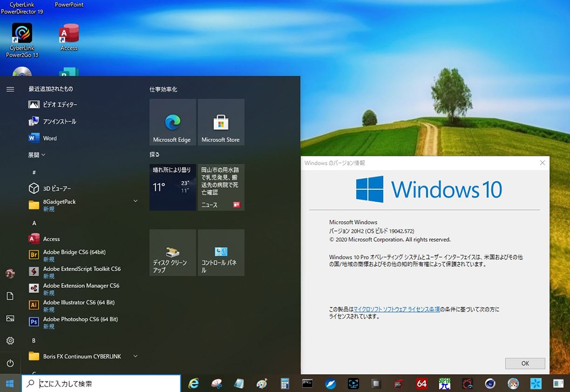570x392 pixels.
Task: Close the Windows のバージョン情報 dialog
Action: [542, 163]
